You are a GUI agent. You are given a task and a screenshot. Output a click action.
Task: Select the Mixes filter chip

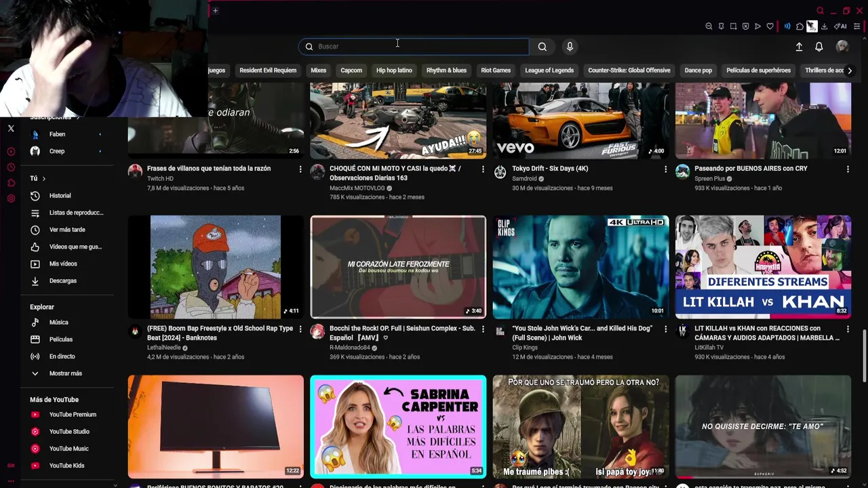point(318,70)
